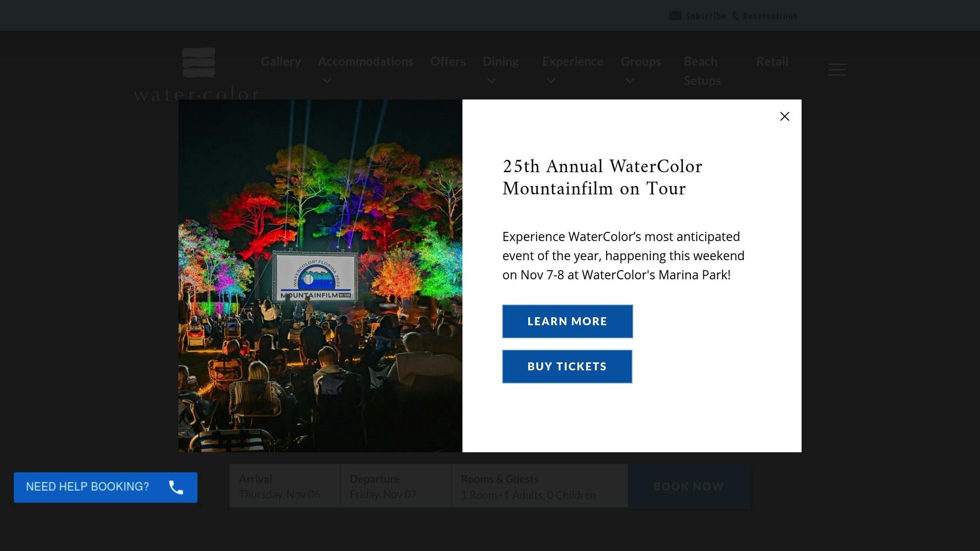Expand the Groups dropdown chevron
980x551 pixels.
coord(630,80)
